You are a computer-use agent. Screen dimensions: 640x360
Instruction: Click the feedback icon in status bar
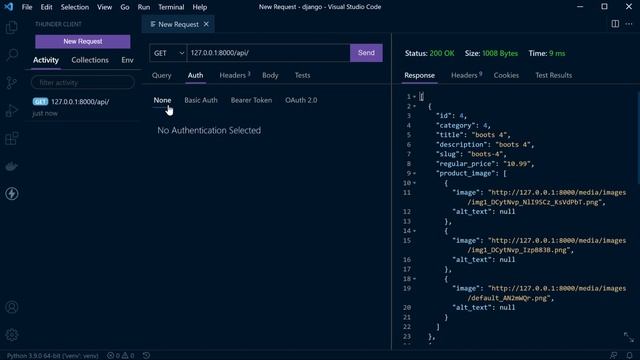(613, 356)
